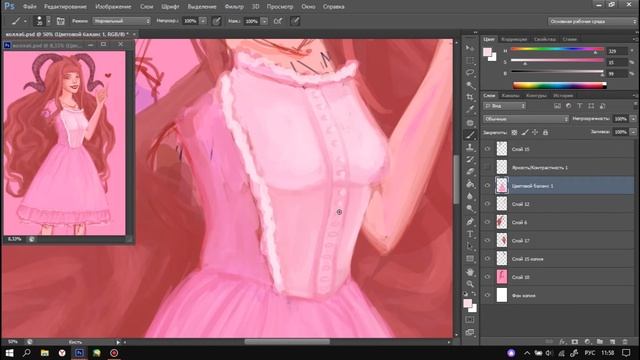Click the color spectrum ramp
This screenshot has width=640, height=360.
point(559,85)
